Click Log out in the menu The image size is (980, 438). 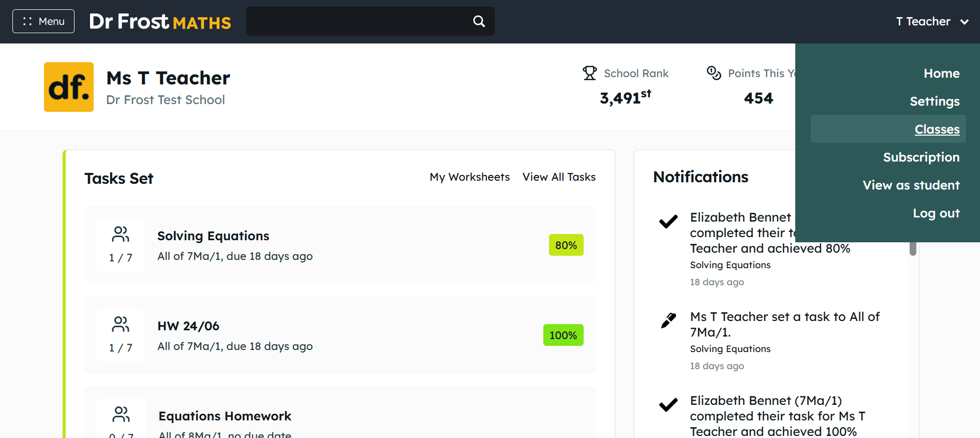(x=936, y=213)
